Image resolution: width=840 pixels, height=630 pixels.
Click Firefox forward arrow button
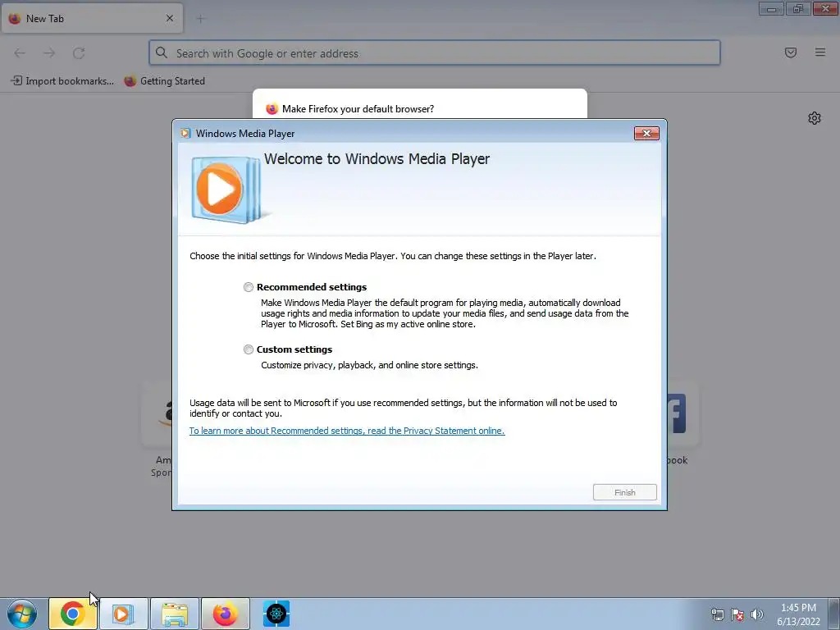tap(49, 53)
